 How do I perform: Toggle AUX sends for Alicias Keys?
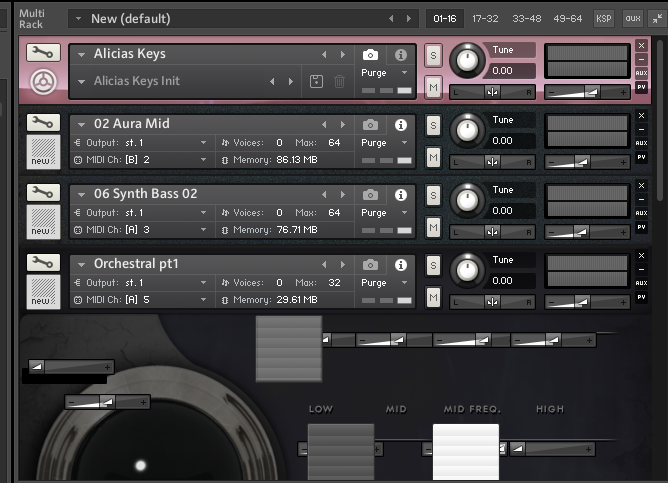pyautogui.click(x=642, y=73)
